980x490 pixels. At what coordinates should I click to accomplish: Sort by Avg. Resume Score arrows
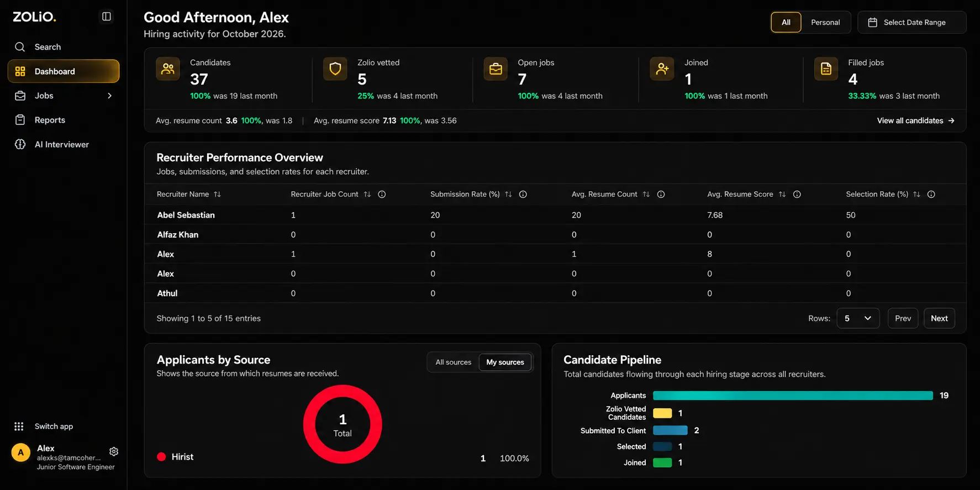(x=782, y=194)
